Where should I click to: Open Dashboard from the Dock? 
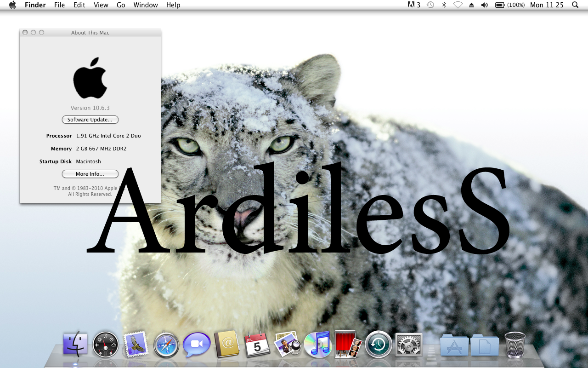pos(106,345)
